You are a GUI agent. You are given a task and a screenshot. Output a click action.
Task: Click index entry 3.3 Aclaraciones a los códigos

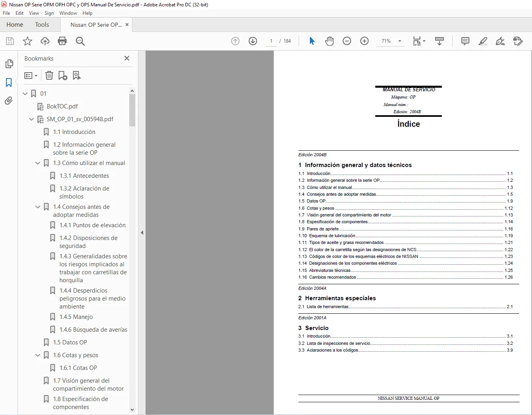[x=406, y=350]
